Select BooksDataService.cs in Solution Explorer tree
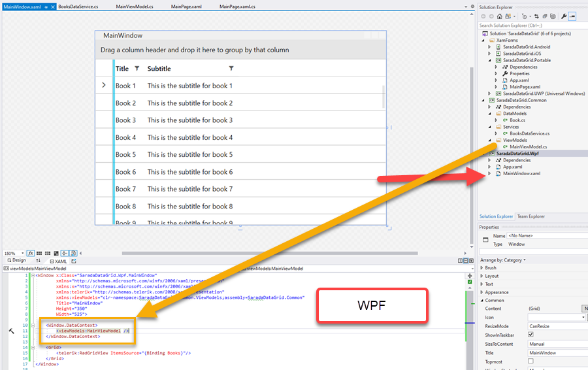This screenshot has width=588, height=370. pyautogui.click(x=529, y=133)
